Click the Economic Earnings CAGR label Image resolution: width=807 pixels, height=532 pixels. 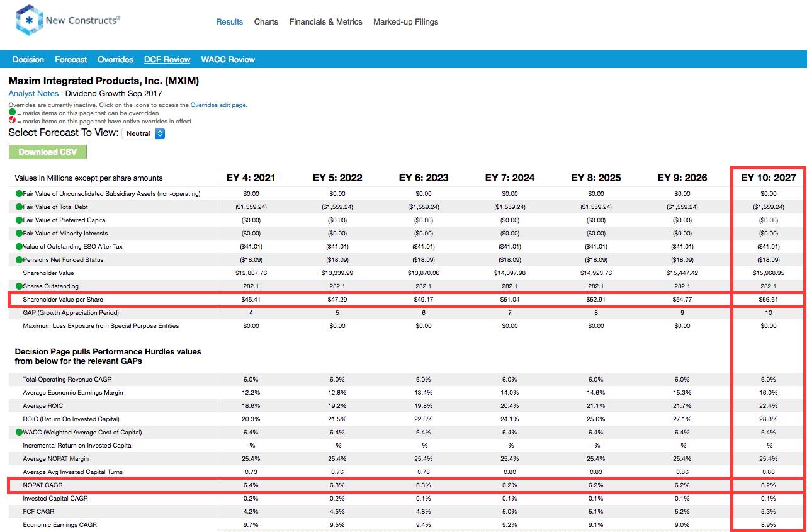click(60, 525)
